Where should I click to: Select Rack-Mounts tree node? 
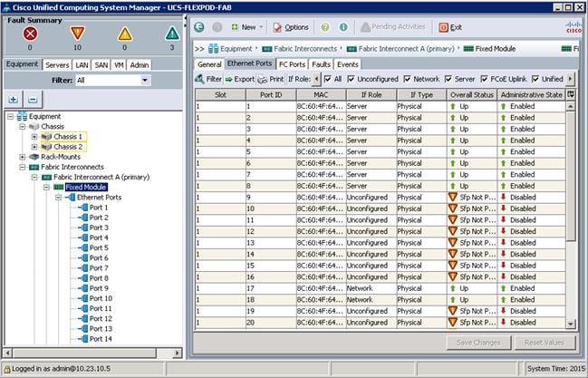[x=61, y=157]
